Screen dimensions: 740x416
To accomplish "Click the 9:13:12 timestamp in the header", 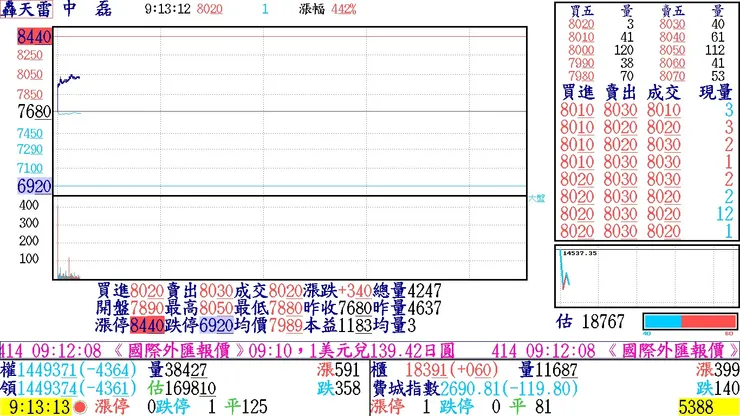I will point(168,9).
